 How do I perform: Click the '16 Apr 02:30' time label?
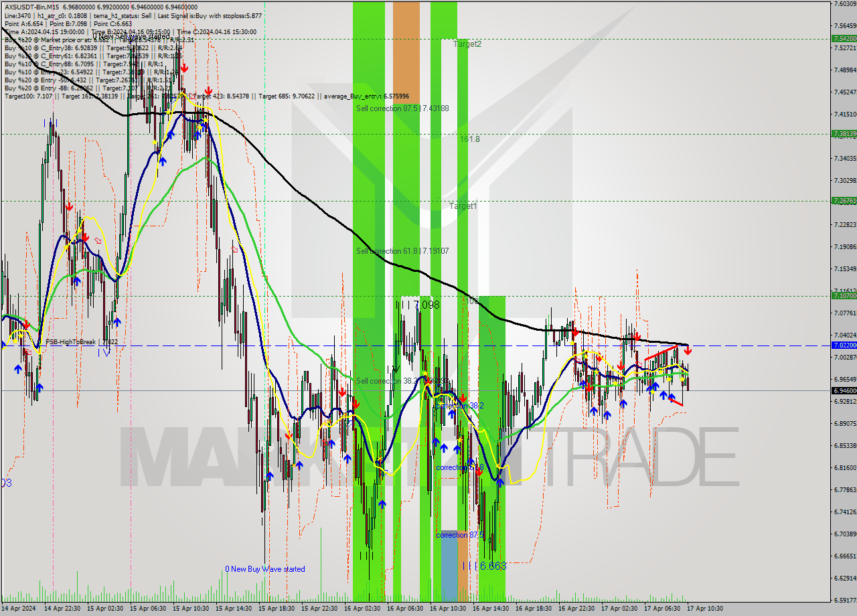362,609
